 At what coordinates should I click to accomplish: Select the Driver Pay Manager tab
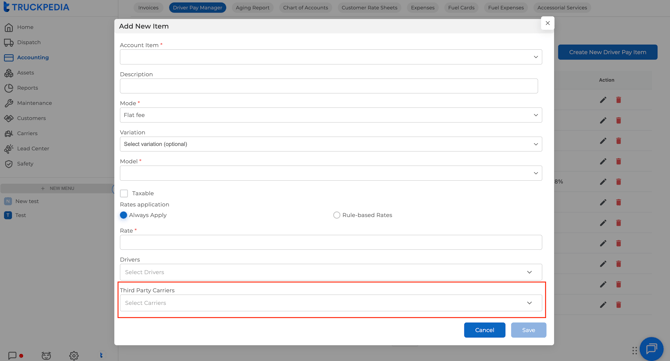click(197, 8)
